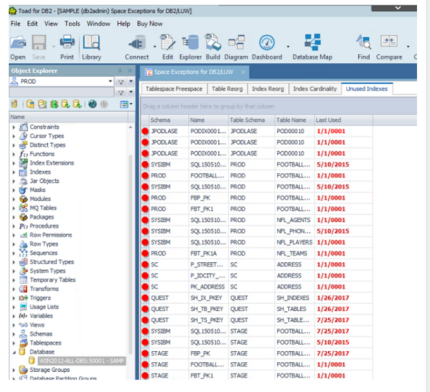Click the SH_IX_PKEY index name cell
The height and width of the screenshot is (392, 430).
pos(208,298)
